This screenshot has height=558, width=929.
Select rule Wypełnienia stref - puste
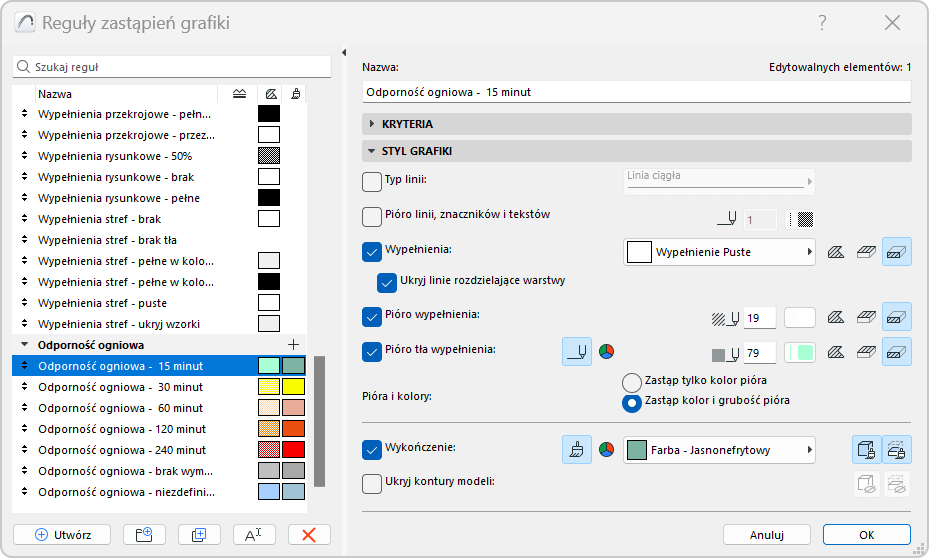pyautogui.click(x=159, y=303)
